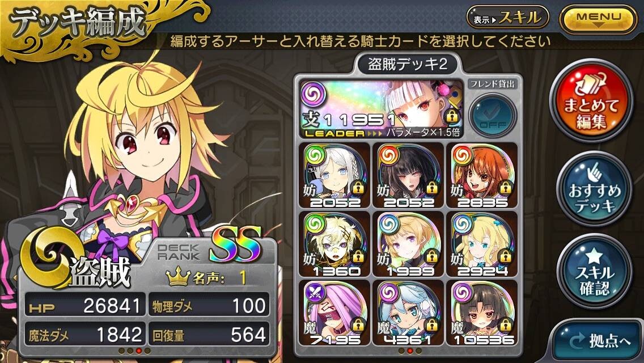
Task: Select the knight card with value 10536
Action: (x=482, y=313)
